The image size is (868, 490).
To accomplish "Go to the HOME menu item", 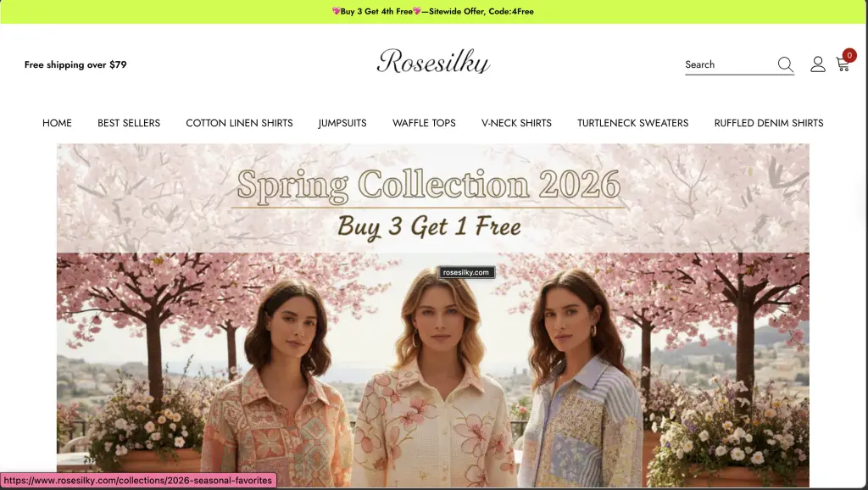I will [57, 123].
